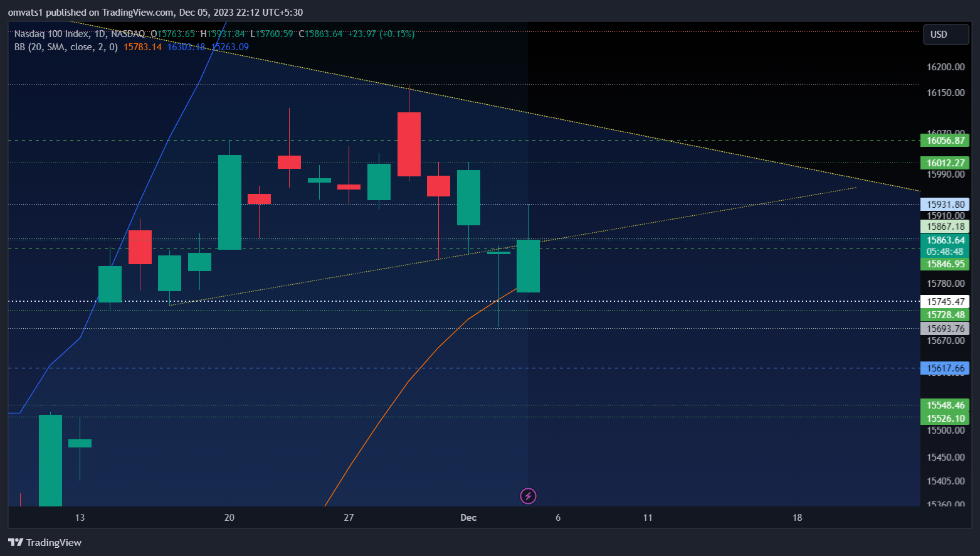This screenshot has width=980, height=556.
Task: Click the current price 15863.64 label
Action: [x=945, y=240]
